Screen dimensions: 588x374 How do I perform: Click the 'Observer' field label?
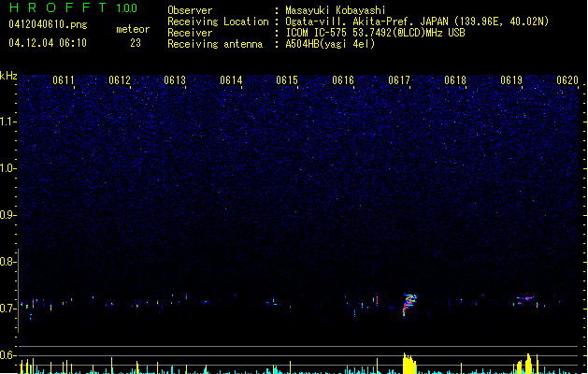[190, 10]
